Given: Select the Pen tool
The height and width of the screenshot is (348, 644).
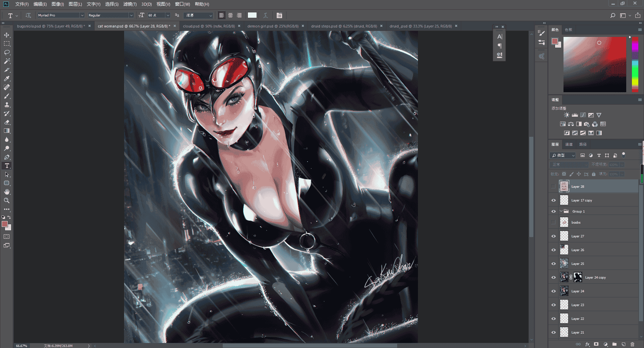Looking at the screenshot, I should point(7,157).
